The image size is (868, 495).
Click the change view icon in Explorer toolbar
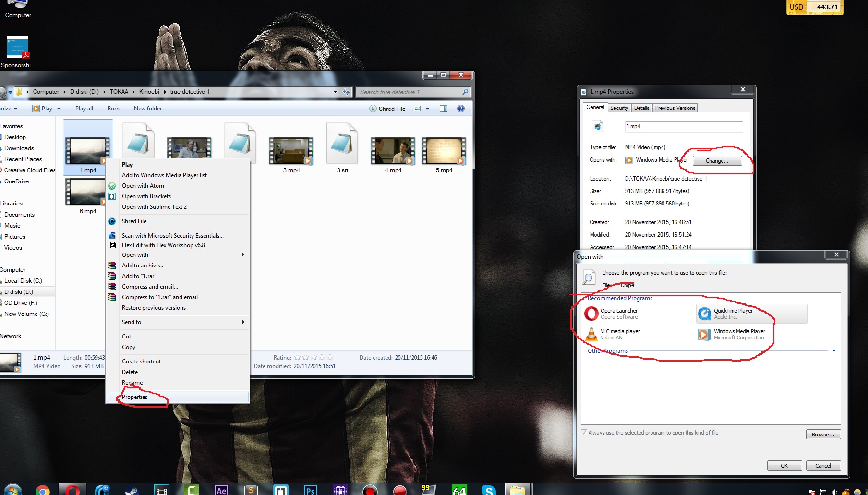[417, 109]
